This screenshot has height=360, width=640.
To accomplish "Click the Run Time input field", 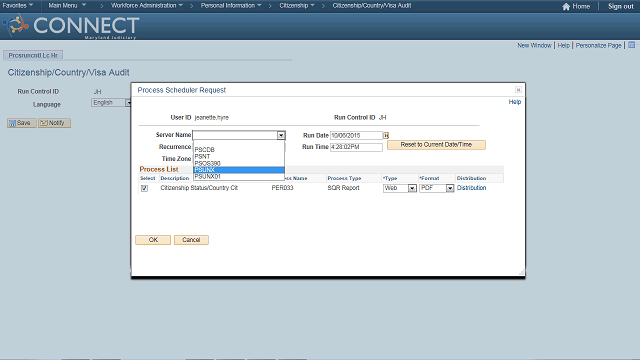I will (x=356, y=147).
